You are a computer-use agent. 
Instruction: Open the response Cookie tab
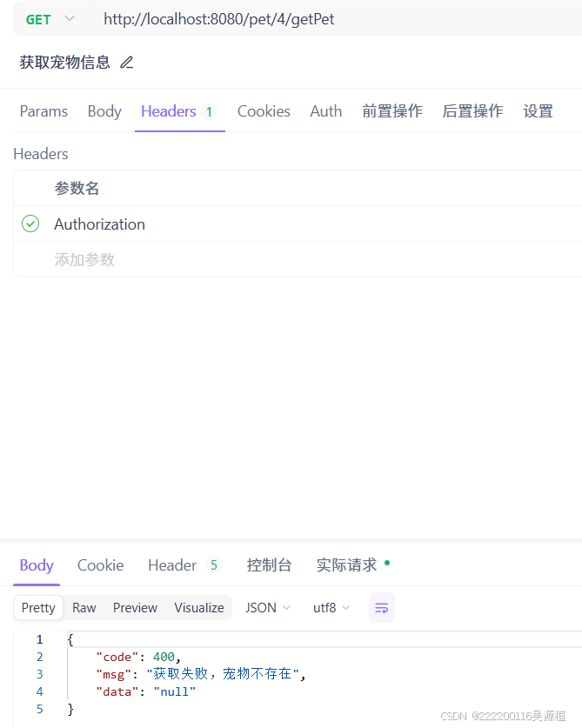tap(100, 565)
